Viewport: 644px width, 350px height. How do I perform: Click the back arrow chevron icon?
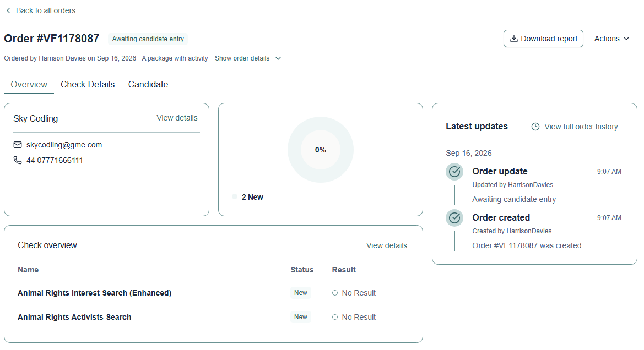8,10
